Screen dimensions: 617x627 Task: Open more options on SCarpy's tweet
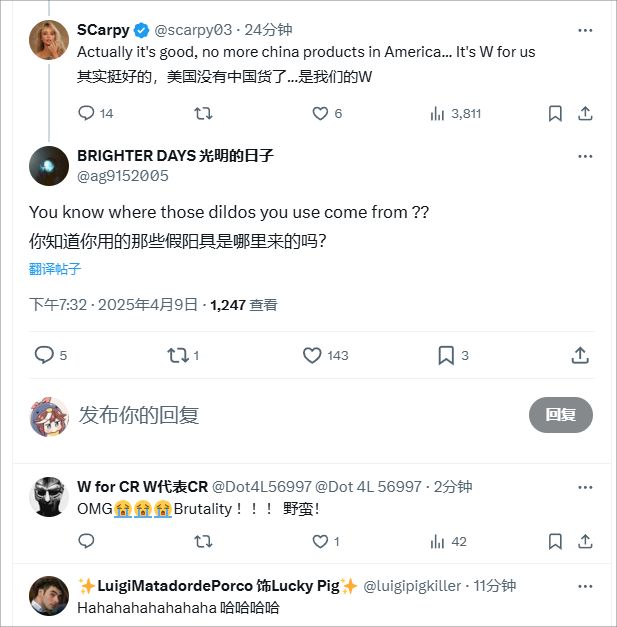[x=585, y=29]
